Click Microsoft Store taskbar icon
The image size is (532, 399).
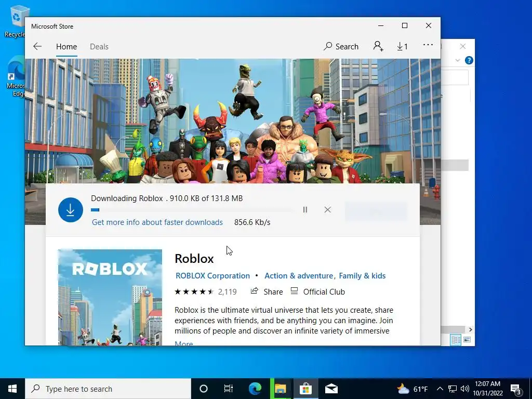tap(305, 389)
